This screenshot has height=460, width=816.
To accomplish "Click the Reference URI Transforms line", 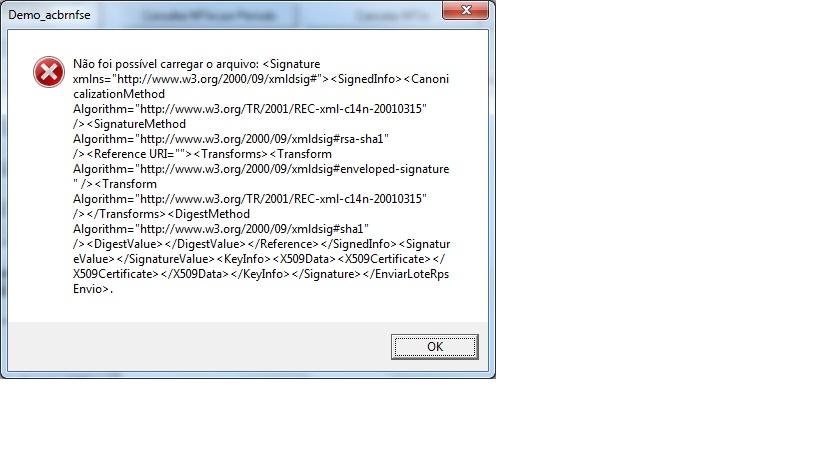I will coord(202,154).
